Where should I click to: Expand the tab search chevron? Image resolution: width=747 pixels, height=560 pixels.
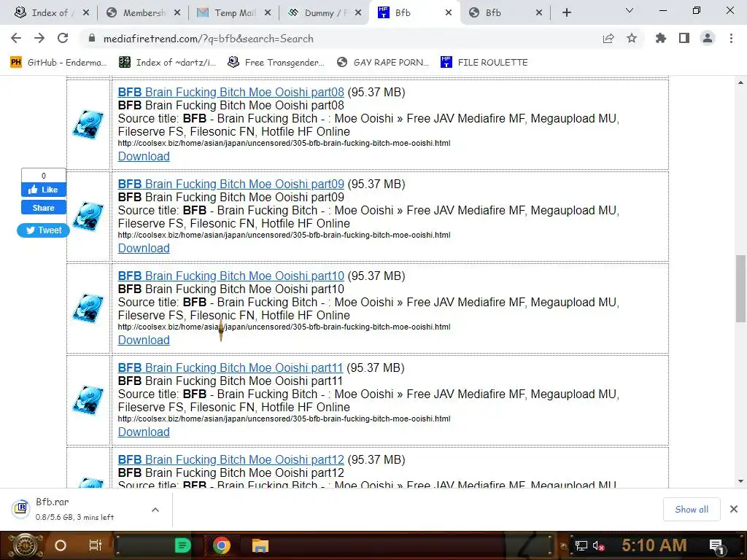click(630, 10)
